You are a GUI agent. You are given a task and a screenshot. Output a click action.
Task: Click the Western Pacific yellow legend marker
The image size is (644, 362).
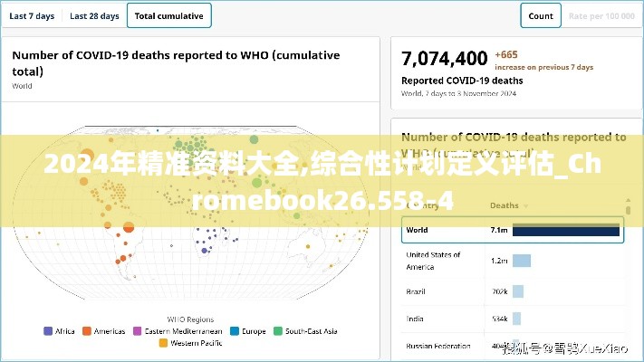(x=163, y=343)
